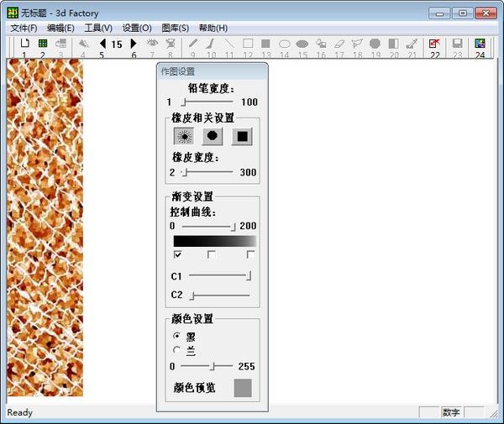Click the 铅笔宽度 pencil width slider
Viewport: 504px width, 424px height.
pos(207,102)
